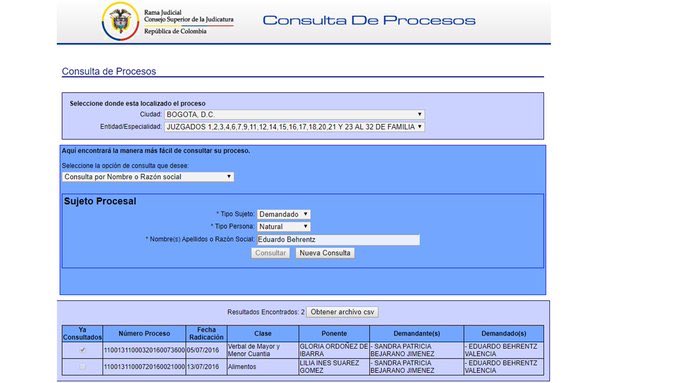Click the Nueva Consulta button
The width and height of the screenshot is (680, 383).
click(325, 253)
